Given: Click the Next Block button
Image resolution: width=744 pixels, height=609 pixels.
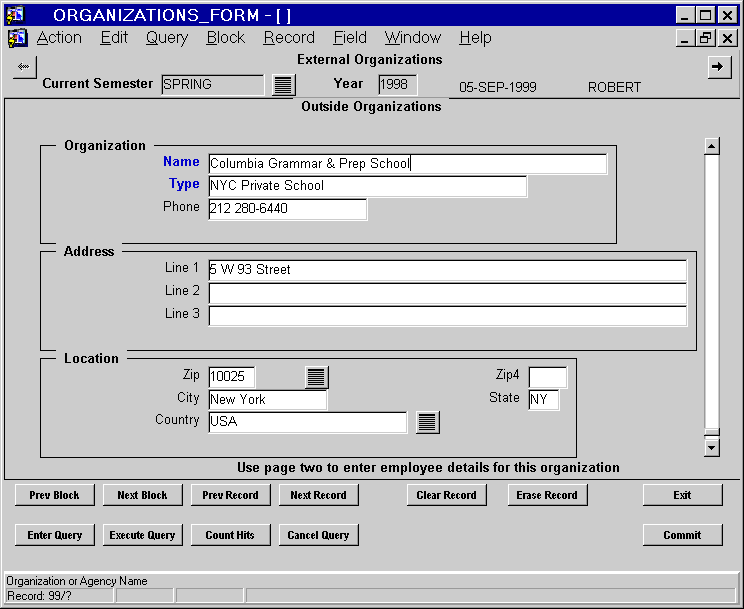Looking at the screenshot, I should 142,495.
